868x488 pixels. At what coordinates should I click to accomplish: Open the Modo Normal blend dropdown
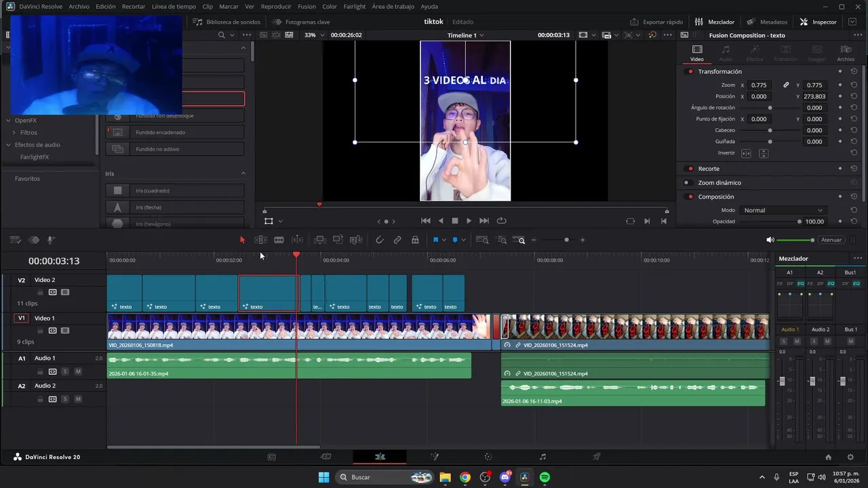point(783,210)
